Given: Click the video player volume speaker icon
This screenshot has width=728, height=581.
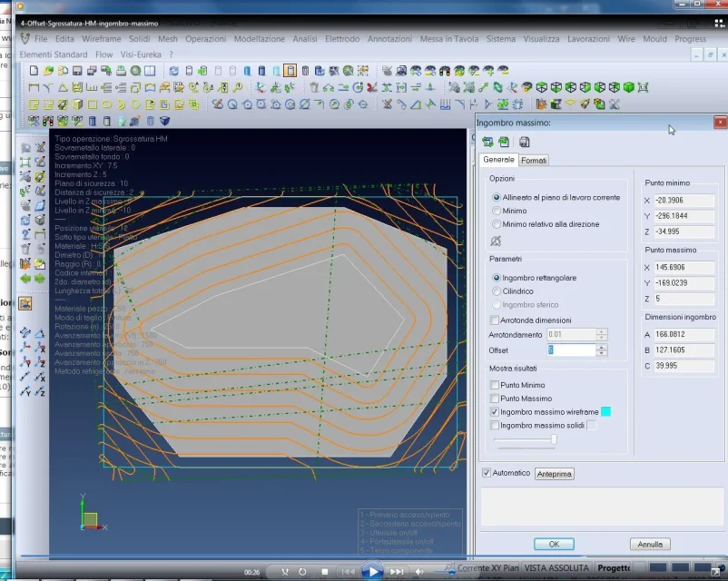Looking at the screenshot, I should (x=419, y=572).
